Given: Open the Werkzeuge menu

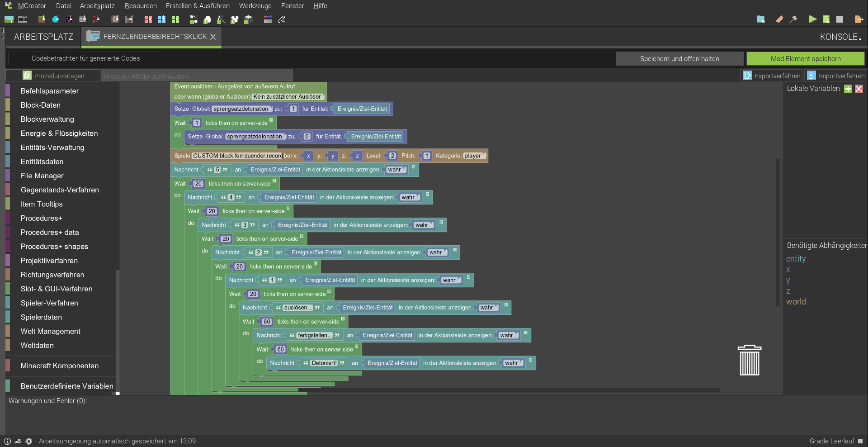Looking at the screenshot, I should tap(255, 6).
